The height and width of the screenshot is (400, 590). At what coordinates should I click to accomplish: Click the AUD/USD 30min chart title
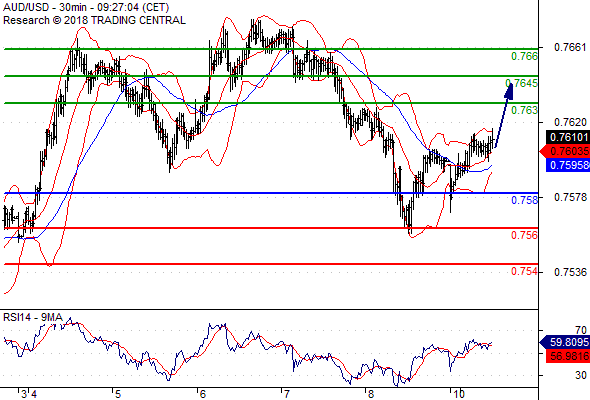[86, 7]
